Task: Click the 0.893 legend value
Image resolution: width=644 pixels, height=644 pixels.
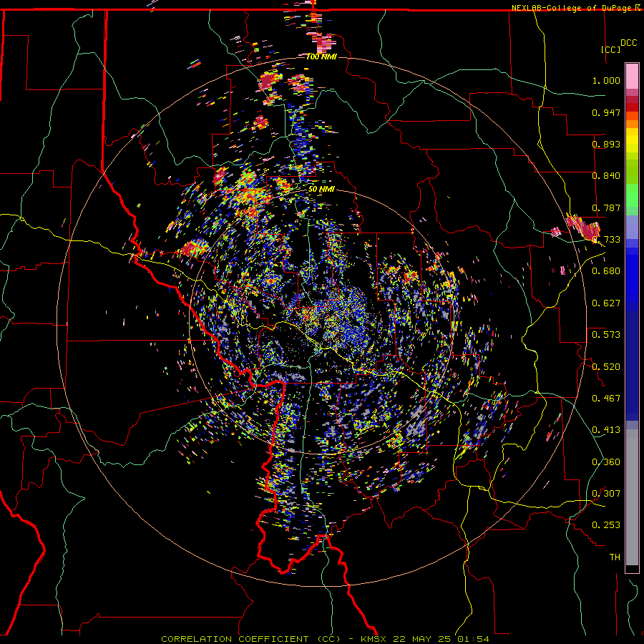Action: click(606, 144)
